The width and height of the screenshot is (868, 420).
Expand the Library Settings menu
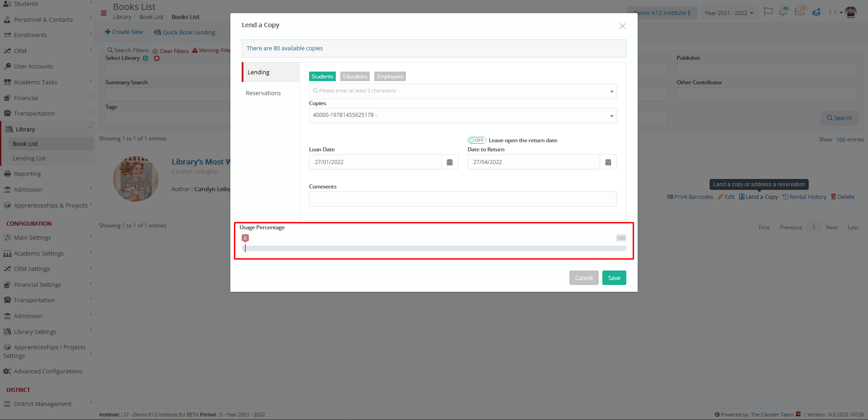click(47, 332)
